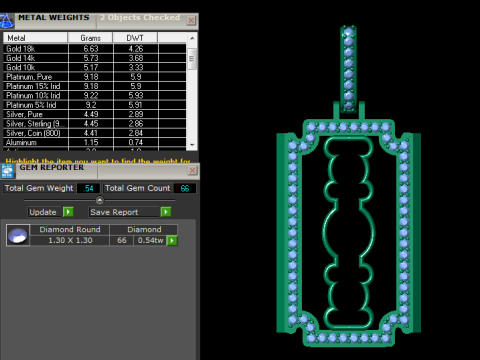Select the Gold 10k row
Viewport: 480px width, 360px height.
tap(95, 67)
